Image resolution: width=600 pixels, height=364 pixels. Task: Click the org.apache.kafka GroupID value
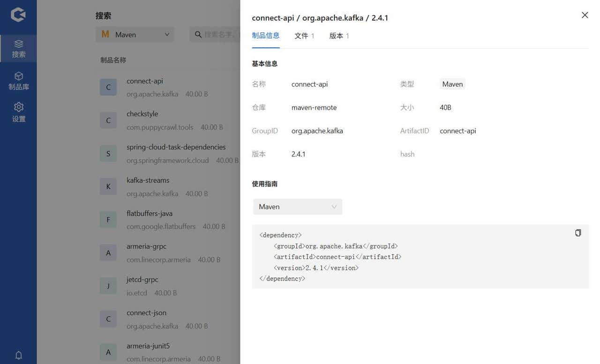coord(317,131)
